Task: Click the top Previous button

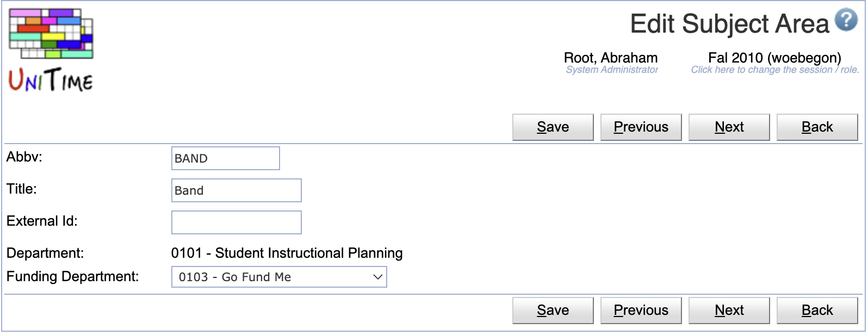Action: (641, 127)
